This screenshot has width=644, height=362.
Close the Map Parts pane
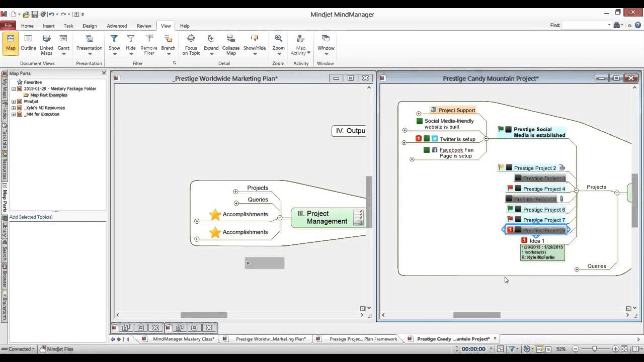(x=104, y=73)
